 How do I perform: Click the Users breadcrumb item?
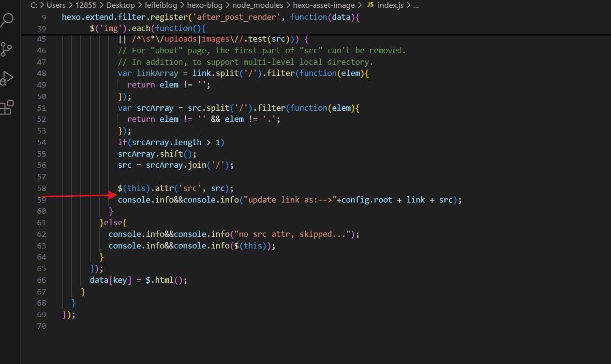point(56,5)
